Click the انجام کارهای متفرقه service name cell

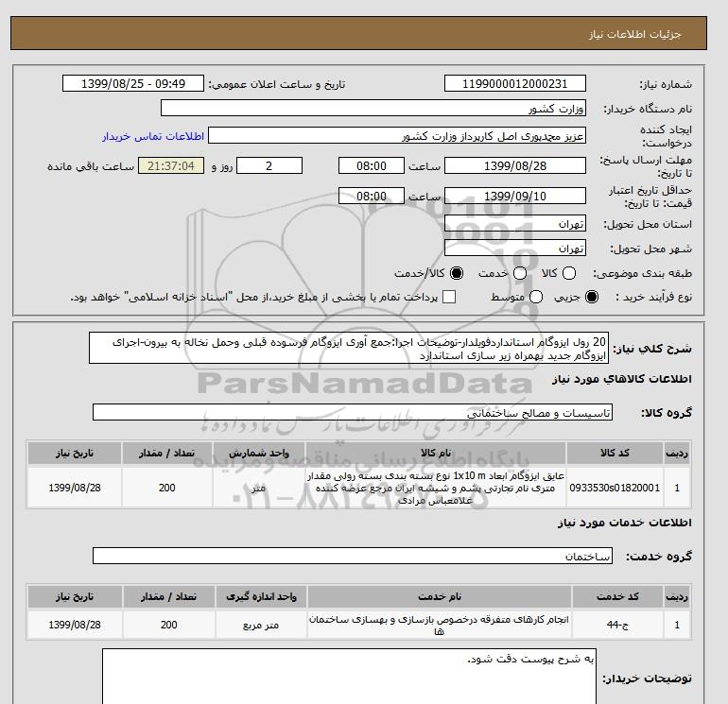tap(440, 625)
